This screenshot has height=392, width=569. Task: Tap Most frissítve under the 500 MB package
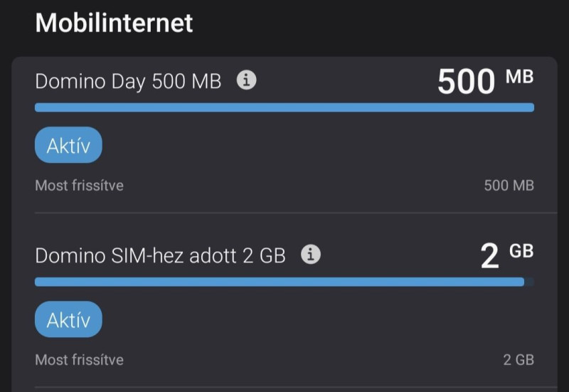(79, 186)
